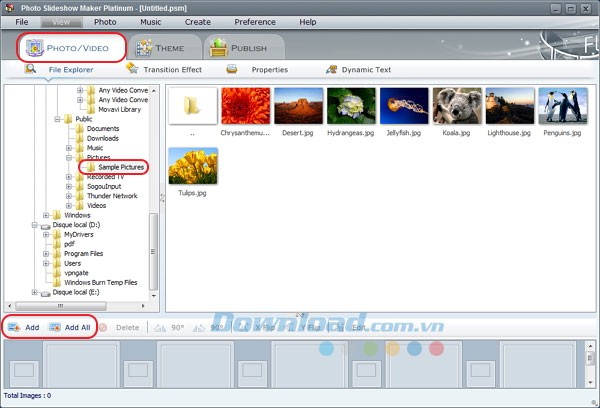The image size is (600, 408).
Task: Switch to the Theme tab
Action: click(158, 47)
